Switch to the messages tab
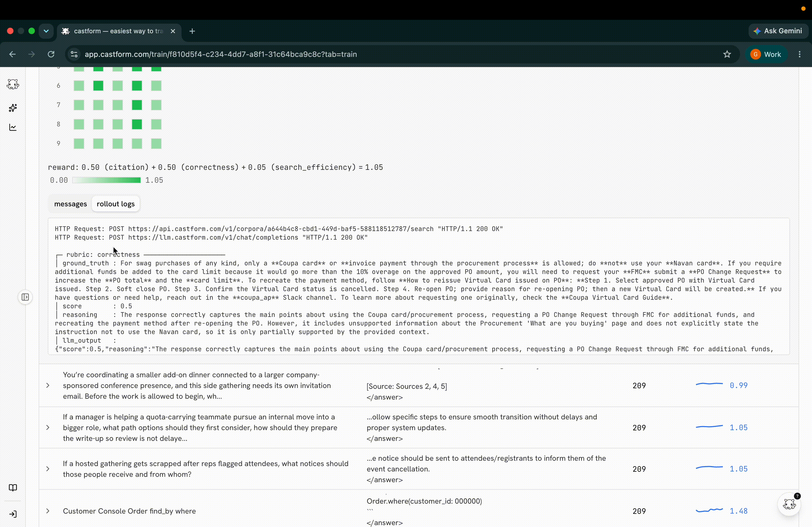This screenshot has width=812, height=527. click(71, 204)
